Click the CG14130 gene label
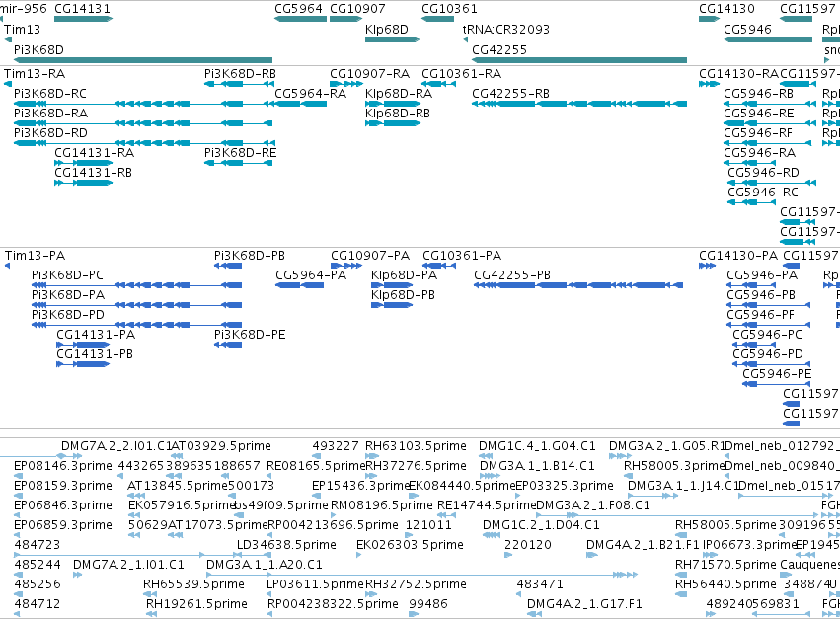 pos(726,9)
